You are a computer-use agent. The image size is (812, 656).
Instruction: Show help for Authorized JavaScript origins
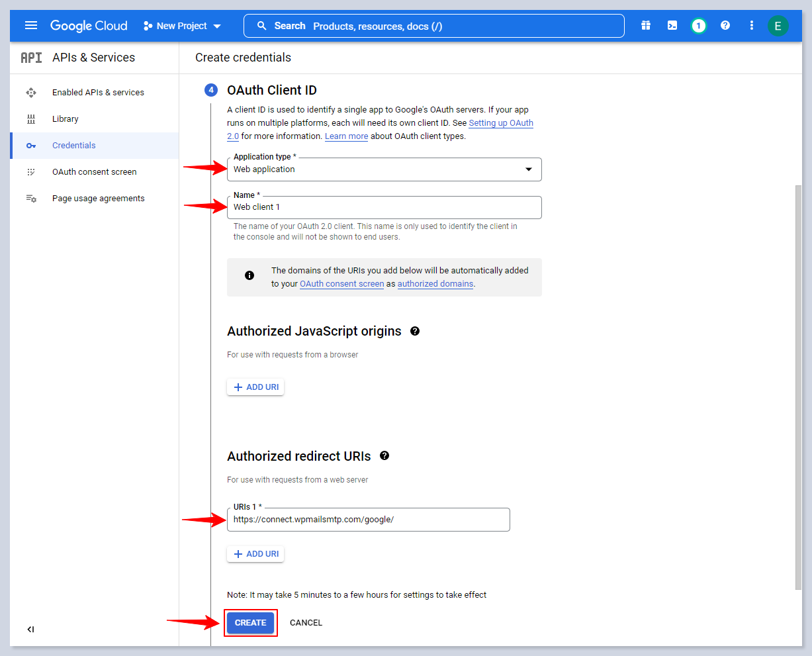[415, 331]
